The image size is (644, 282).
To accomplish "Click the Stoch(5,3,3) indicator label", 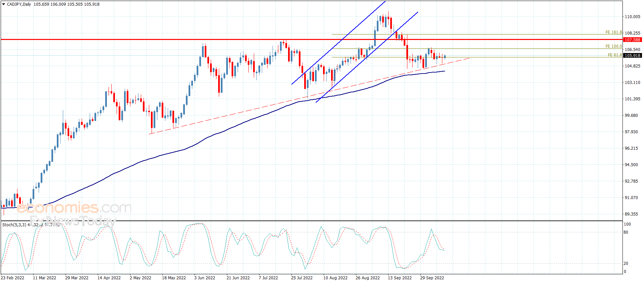I will (x=14, y=225).
